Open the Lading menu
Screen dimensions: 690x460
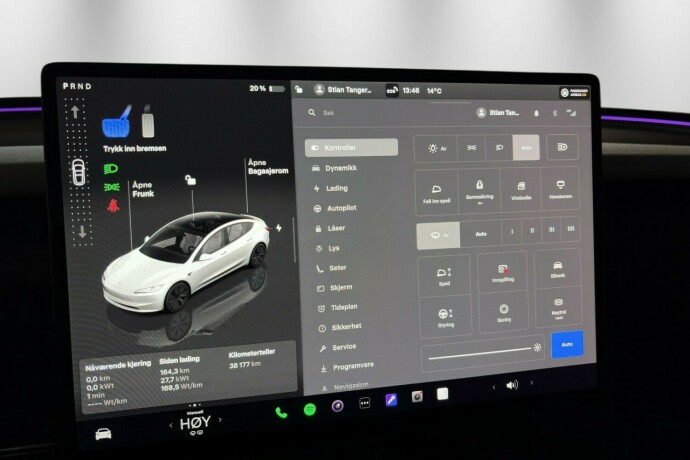(331, 188)
